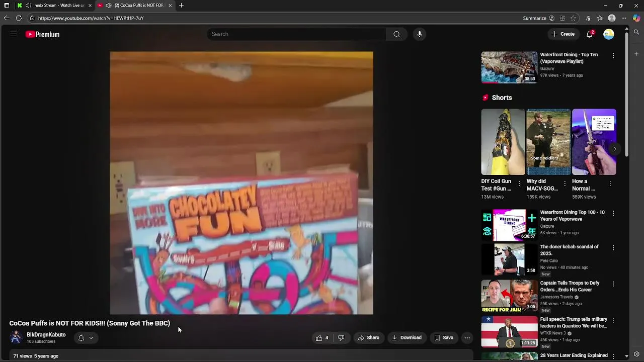Open the more actions ellipsis under video
Image resolution: width=644 pixels, height=362 pixels.
[467, 338]
